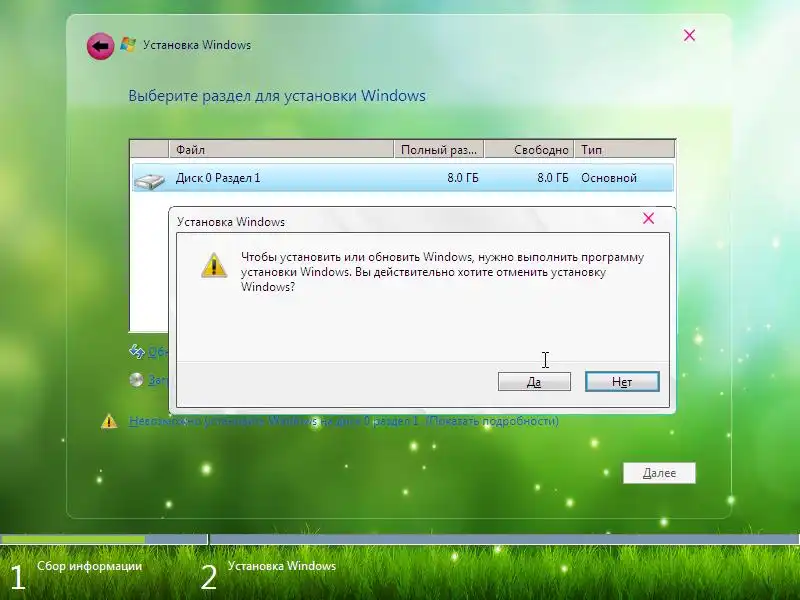Click the Основной partition type cell
Viewport: 800px width, 600px height.
609,178
